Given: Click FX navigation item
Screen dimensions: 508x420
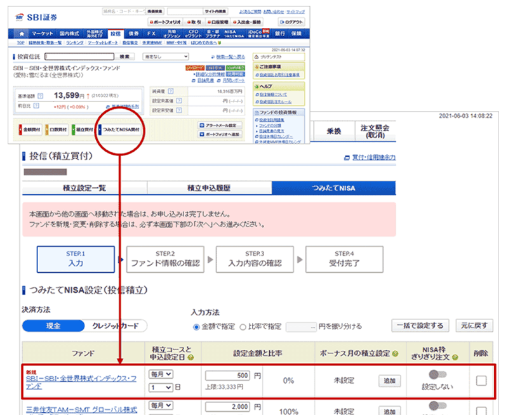Looking at the screenshot, I should click(151, 34).
